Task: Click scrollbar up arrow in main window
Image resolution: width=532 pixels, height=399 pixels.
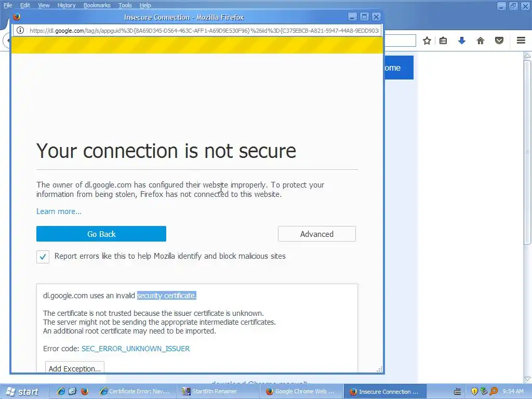Action: [527, 55]
